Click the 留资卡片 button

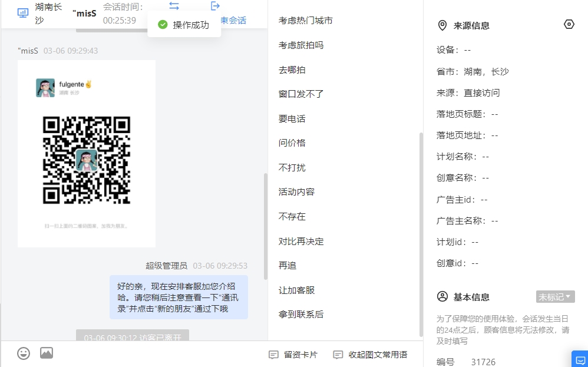pyautogui.click(x=293, y=355)
